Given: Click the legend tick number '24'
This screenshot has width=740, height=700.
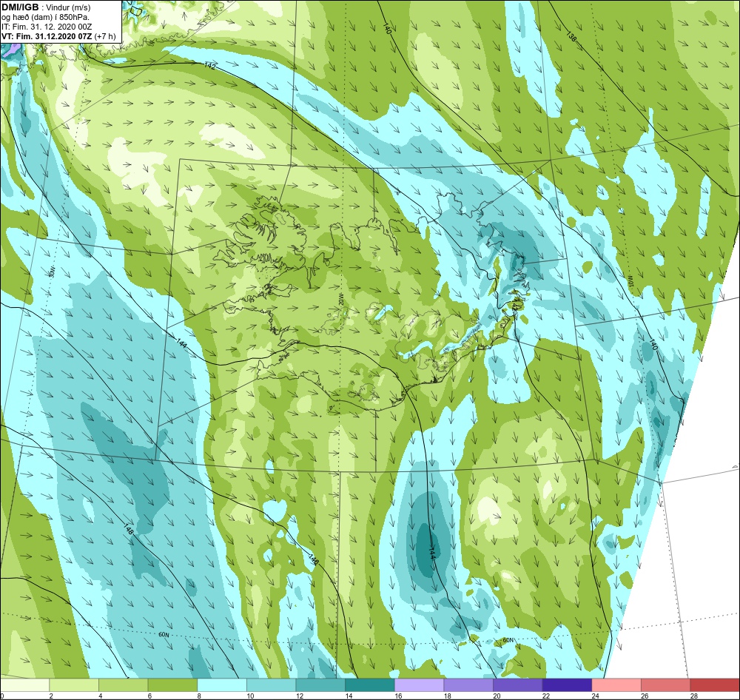Looking at the screenshot, I should [x=596, y=696].
